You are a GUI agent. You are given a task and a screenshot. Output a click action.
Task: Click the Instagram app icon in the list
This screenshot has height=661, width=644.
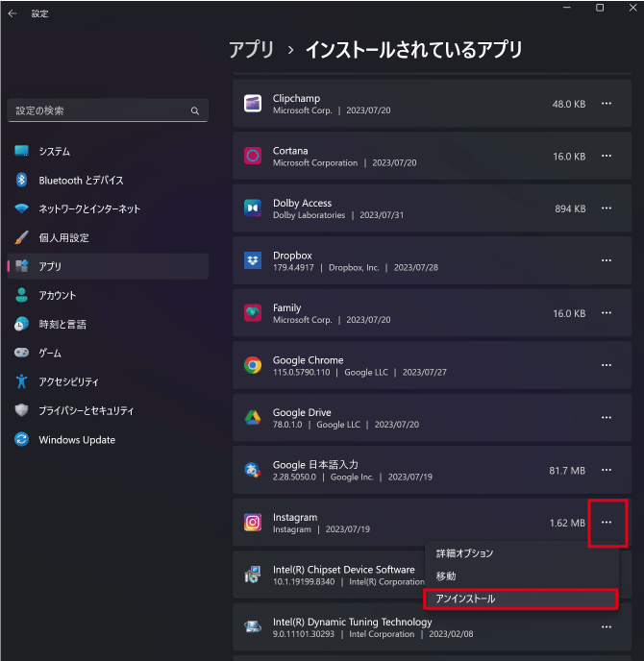click(253, 523)
